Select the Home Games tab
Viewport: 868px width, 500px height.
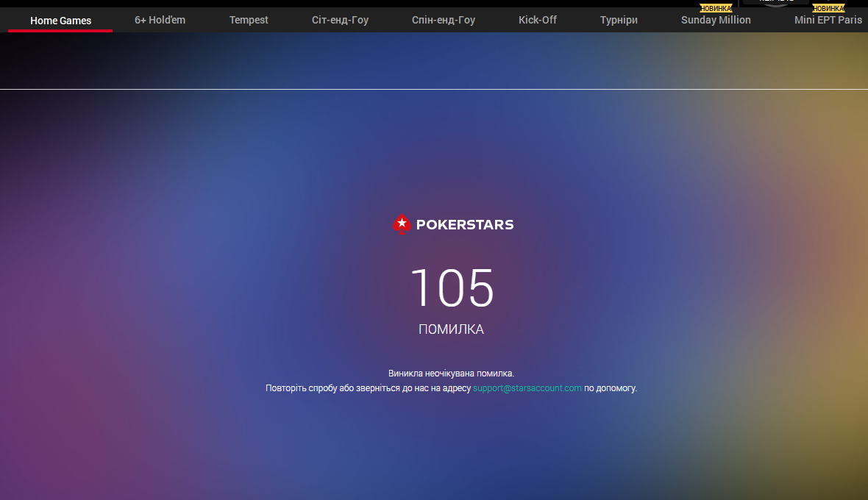coord(60,21)
